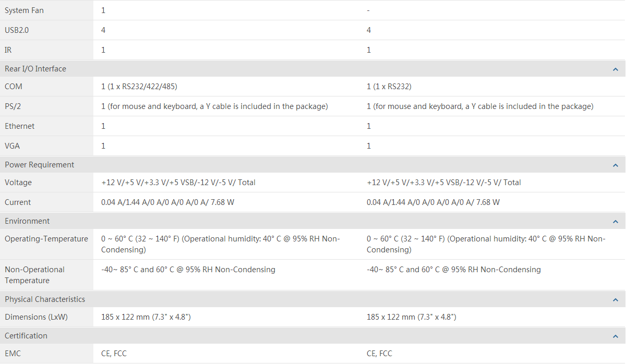The width and height of the screenshot is (626, 364).
Task: Collapse the Environment section chevron
Action: click(x=615, y=222)
